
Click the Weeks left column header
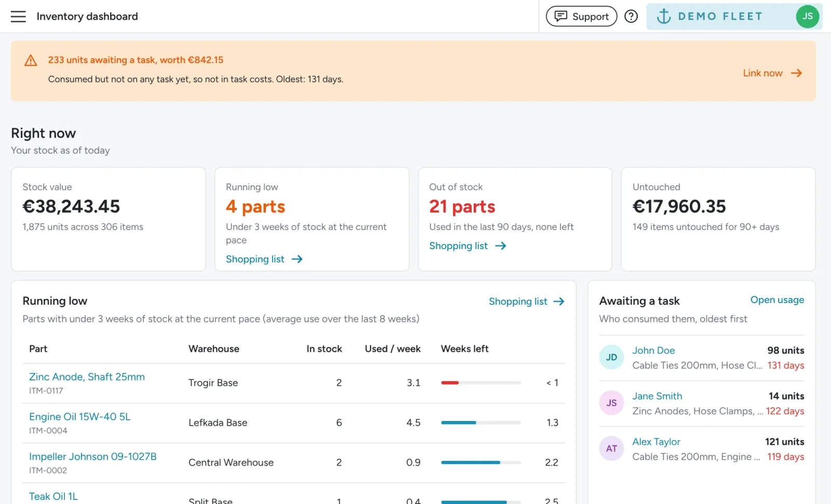[x=465, y=349]
